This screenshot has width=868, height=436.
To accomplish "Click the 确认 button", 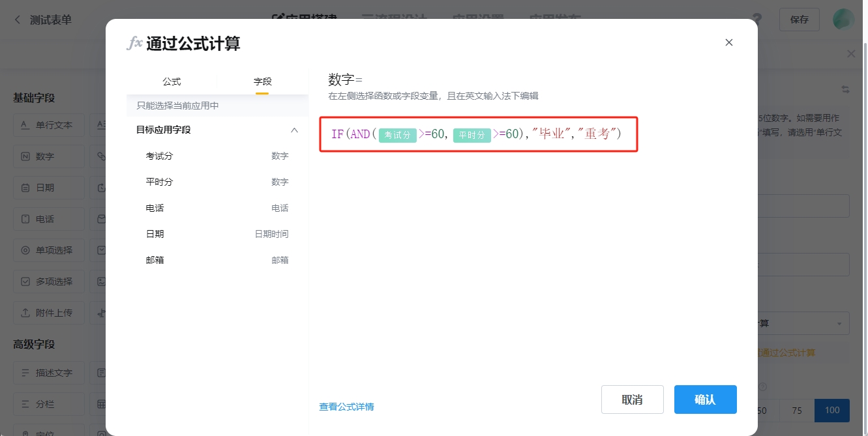I will [x=705, y=400].
